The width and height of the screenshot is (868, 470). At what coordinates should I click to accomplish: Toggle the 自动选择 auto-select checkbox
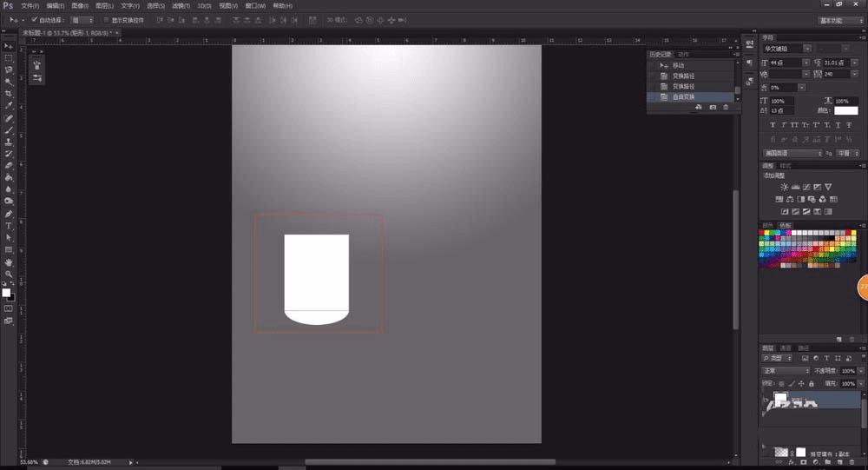[x=34, y=20]
